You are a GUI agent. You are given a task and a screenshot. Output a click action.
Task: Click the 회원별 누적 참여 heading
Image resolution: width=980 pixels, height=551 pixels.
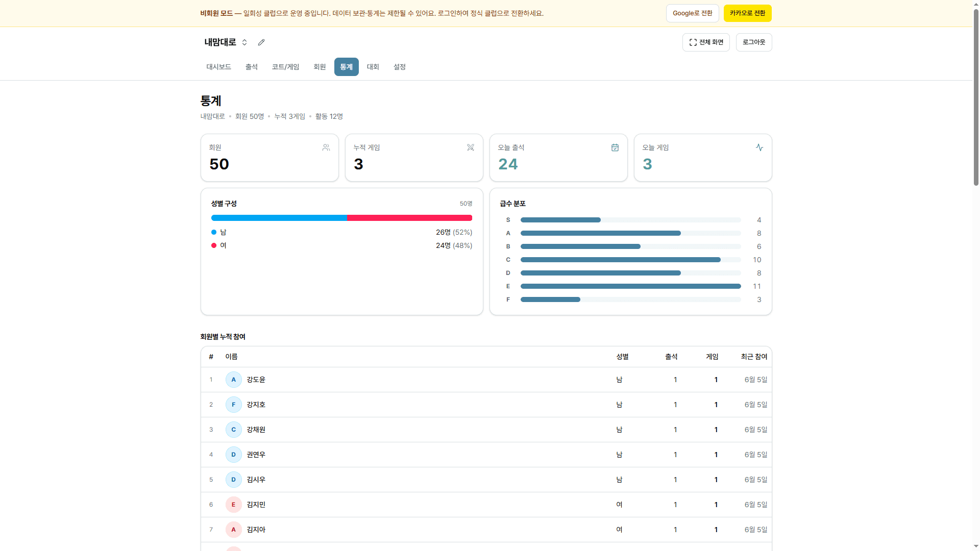pyautogui.click(x=223, y=337)
